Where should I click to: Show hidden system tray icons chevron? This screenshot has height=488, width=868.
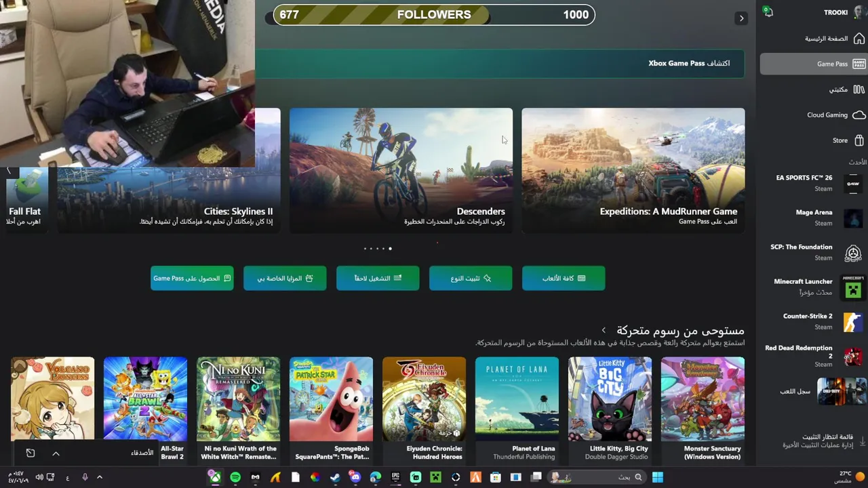tap(99, 478)
